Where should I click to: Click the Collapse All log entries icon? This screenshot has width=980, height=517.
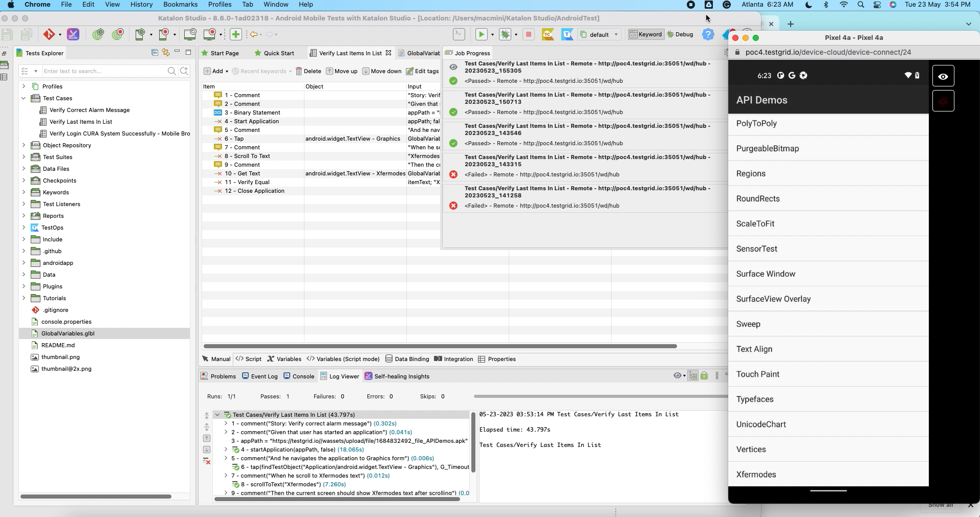point(207,415)
